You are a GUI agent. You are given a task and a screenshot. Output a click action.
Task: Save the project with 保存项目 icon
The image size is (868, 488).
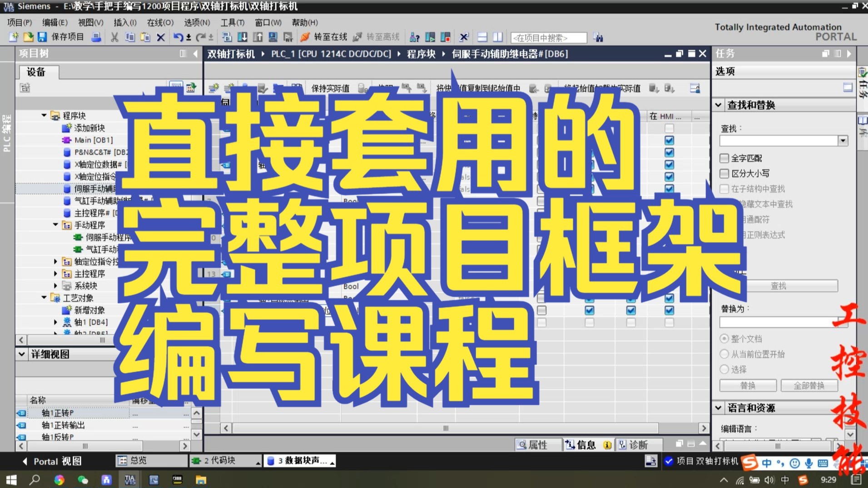point(41,37)
